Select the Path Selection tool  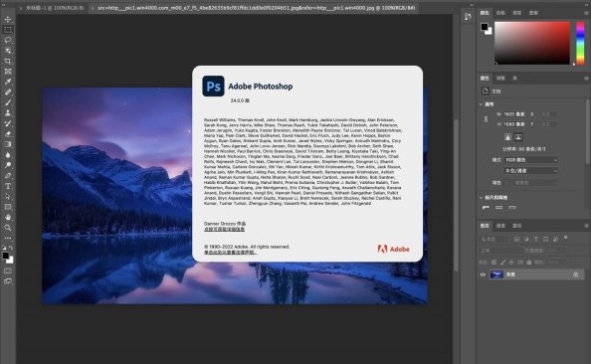(x=8, y=196)
